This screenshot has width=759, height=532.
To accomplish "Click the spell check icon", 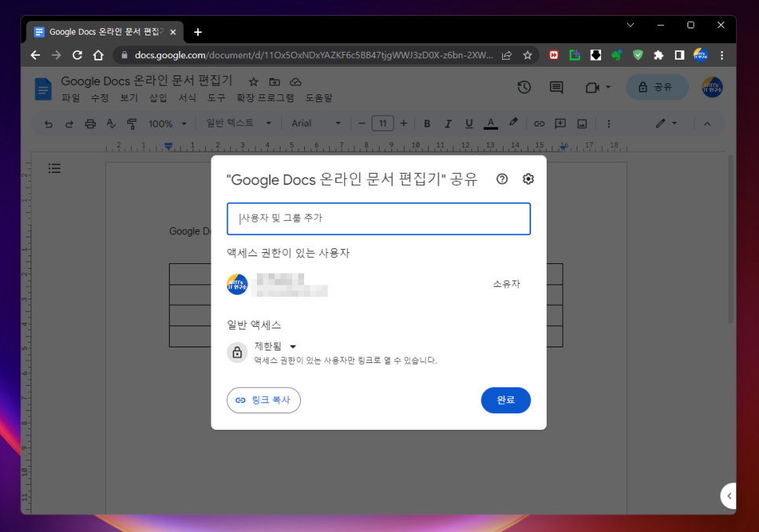I will [111, 124].
